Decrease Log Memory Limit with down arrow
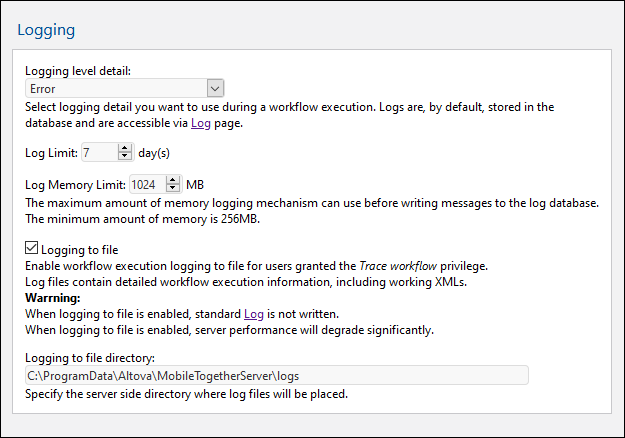625x438 pixels. [x=173, y=189]
